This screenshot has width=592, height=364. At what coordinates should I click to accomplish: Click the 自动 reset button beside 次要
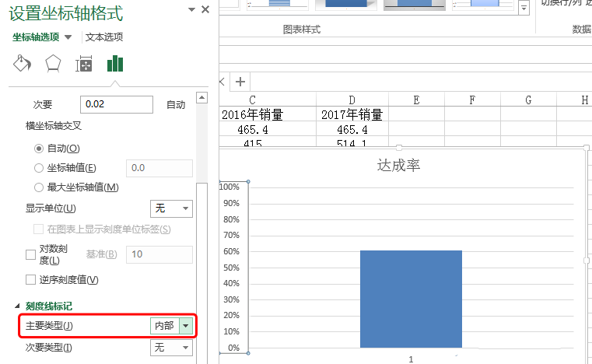(176, 104)
